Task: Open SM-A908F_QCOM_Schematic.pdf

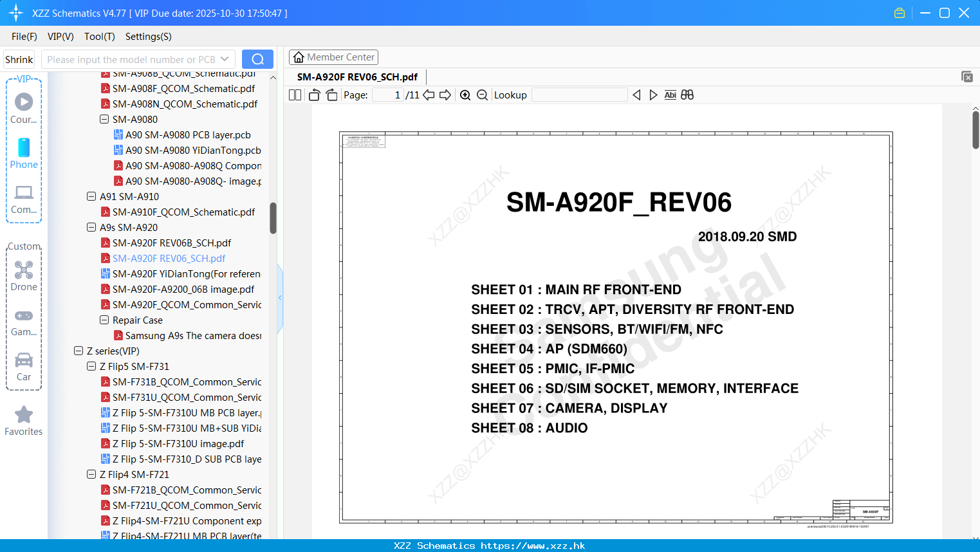Action: [x=183, y=88]
